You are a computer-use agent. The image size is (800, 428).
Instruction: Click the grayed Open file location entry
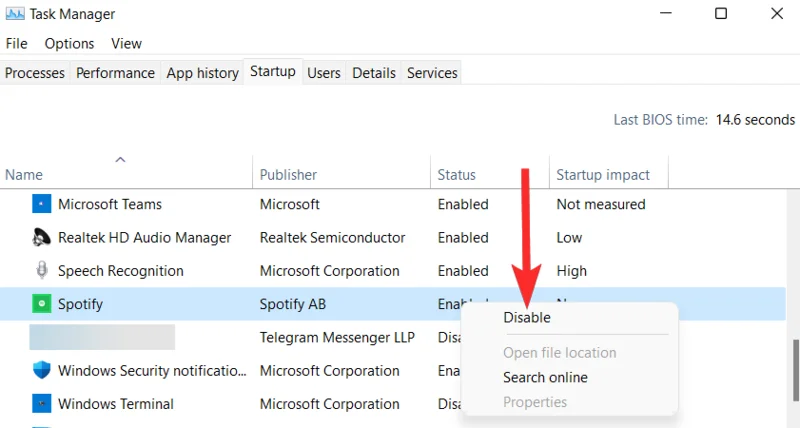pos(560,353)
